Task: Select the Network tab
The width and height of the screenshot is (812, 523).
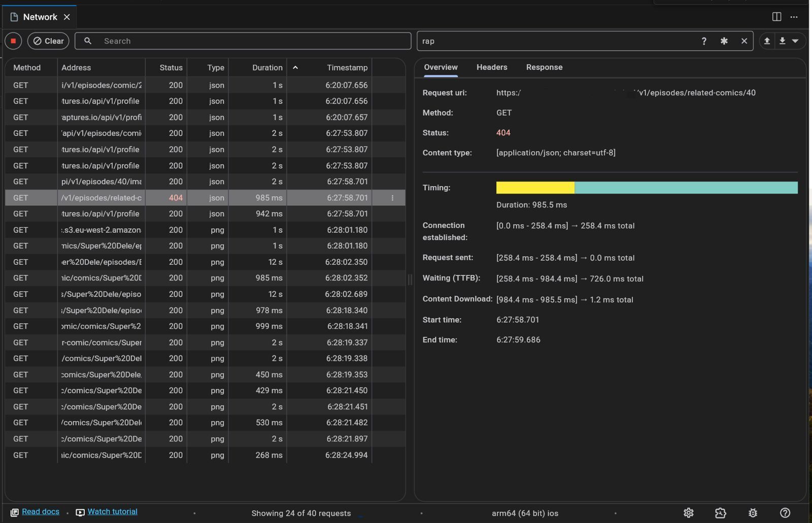Action: pyautogui.click(x=40, y=17)
